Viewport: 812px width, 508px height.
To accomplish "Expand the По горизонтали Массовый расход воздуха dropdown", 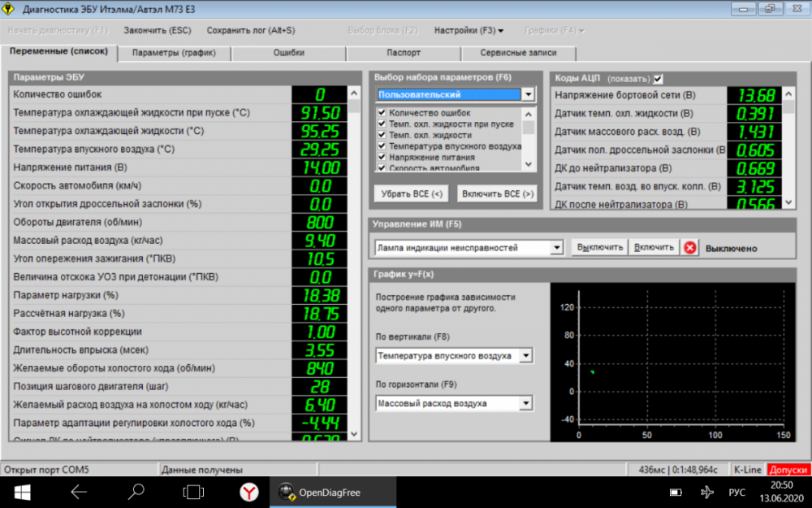I will (526, 403).
